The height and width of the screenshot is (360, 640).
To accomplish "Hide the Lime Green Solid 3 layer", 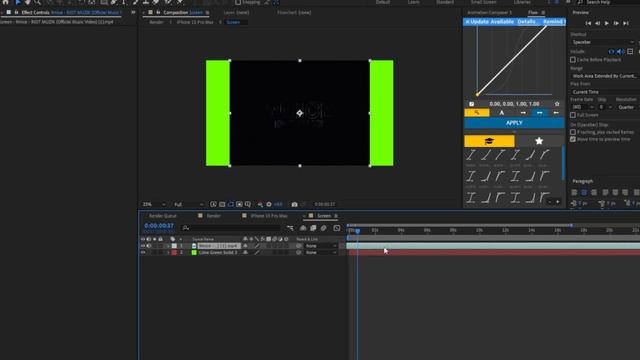I will click(x=143, y=253).
